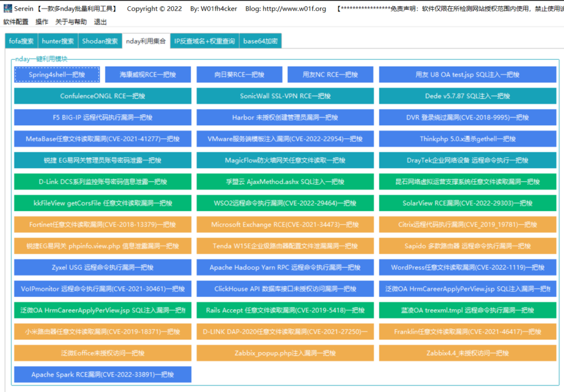Open the 关于与帮助 menu

71,22
